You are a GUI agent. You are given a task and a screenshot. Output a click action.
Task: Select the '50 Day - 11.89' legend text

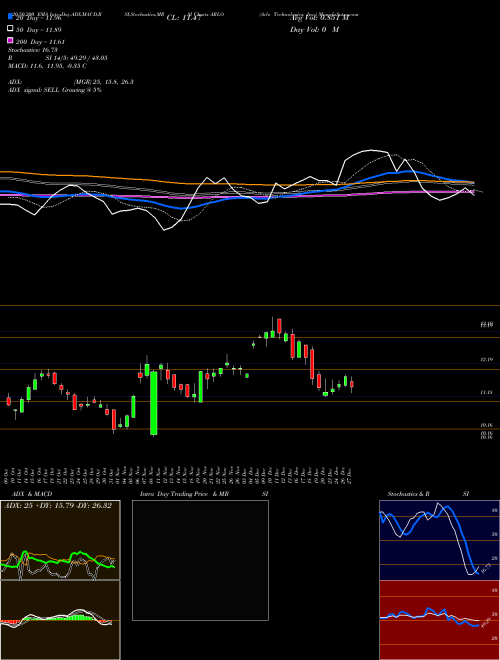coord(39,30)
